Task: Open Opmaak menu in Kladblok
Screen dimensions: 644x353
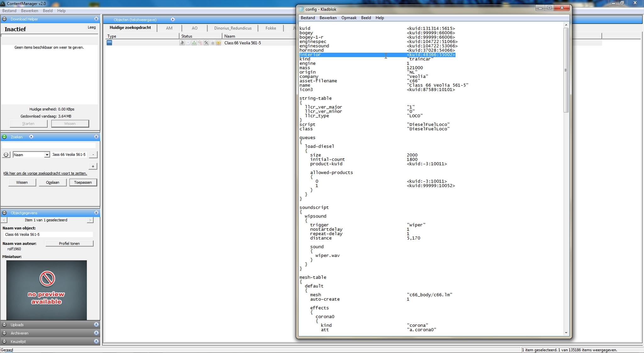Action: pos(349,18)
